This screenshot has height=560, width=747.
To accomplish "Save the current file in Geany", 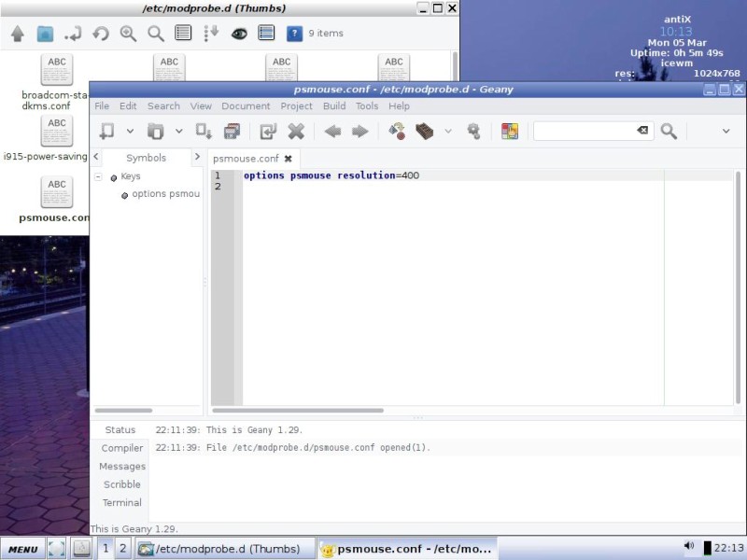I will [x=204, y=131].
